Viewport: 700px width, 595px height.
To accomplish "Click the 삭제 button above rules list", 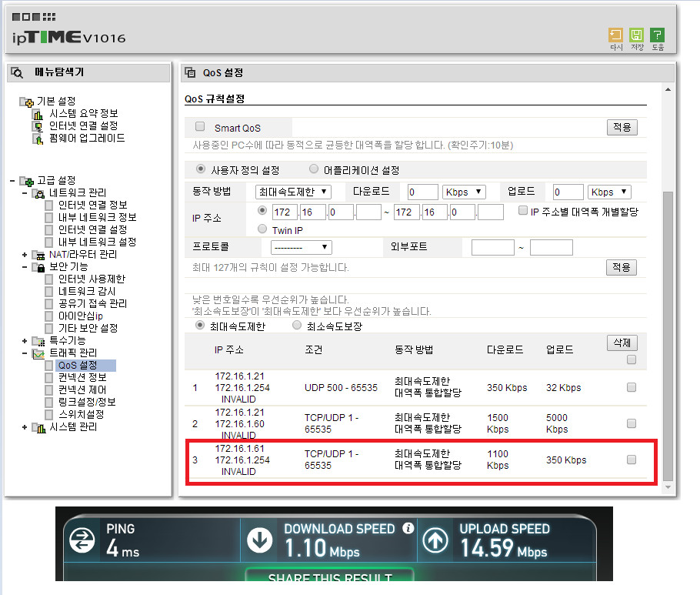I will 622,343.
